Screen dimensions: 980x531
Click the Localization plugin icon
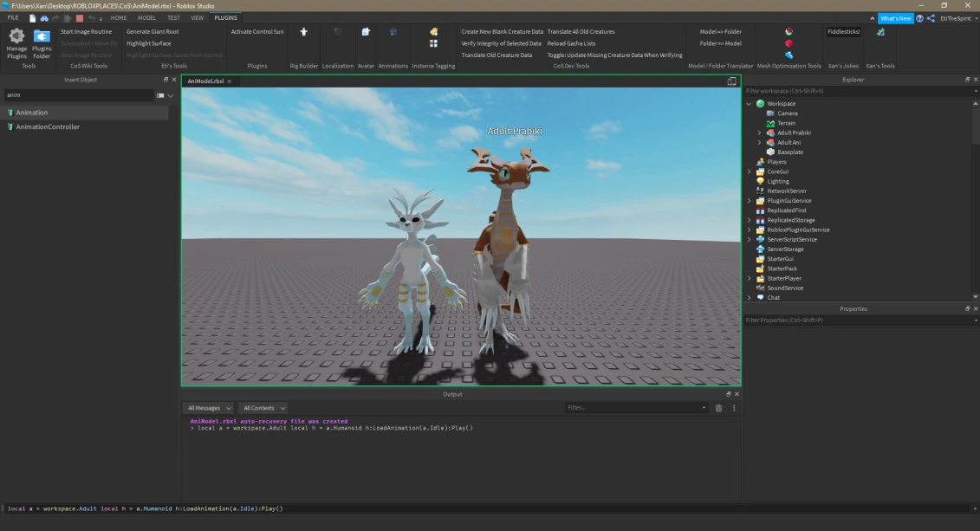coord(337,32)
